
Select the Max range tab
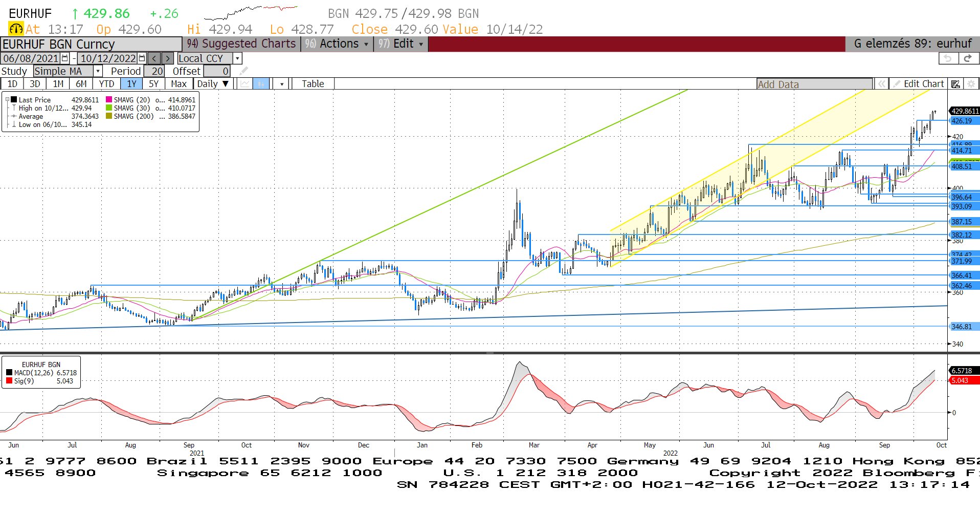pyautogui.click(x=179, y=84)
